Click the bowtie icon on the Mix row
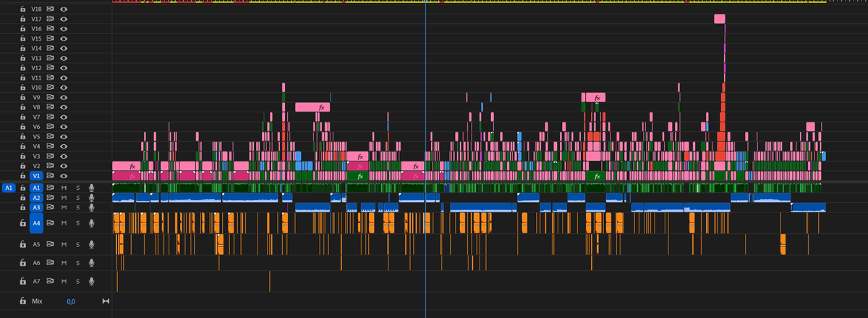 pos(106,301)
